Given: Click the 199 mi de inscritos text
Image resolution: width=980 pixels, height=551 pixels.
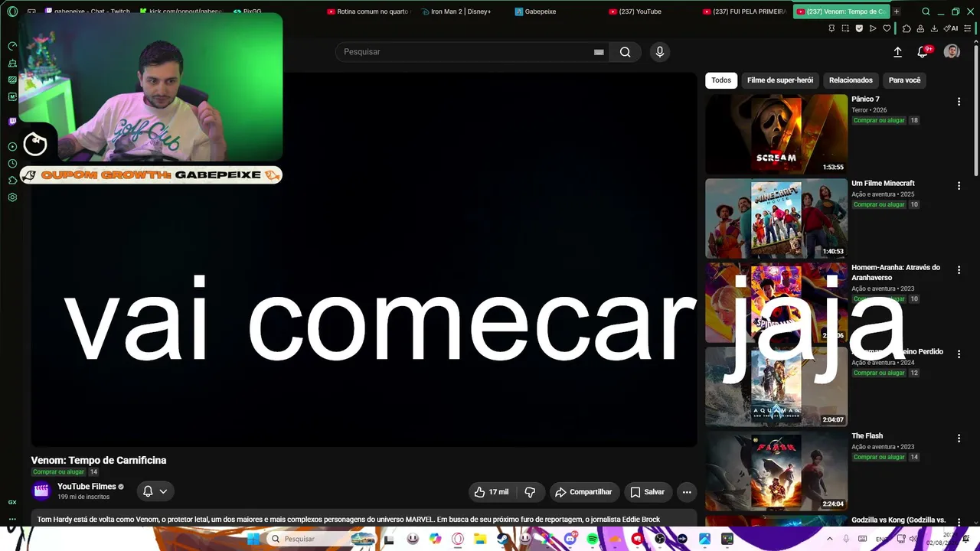Looking at the screenshot, I should 83,497.
